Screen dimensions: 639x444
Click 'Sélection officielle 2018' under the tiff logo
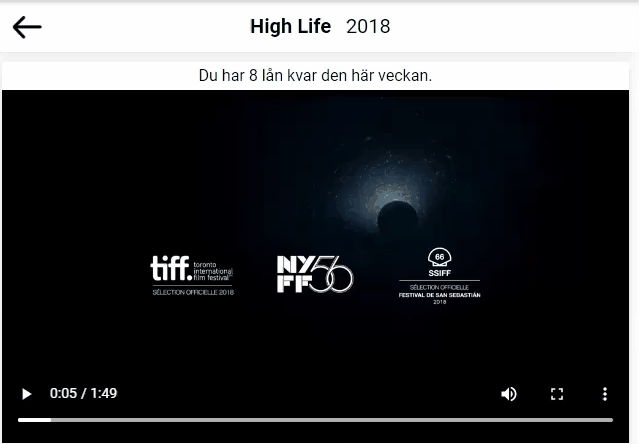193,292
